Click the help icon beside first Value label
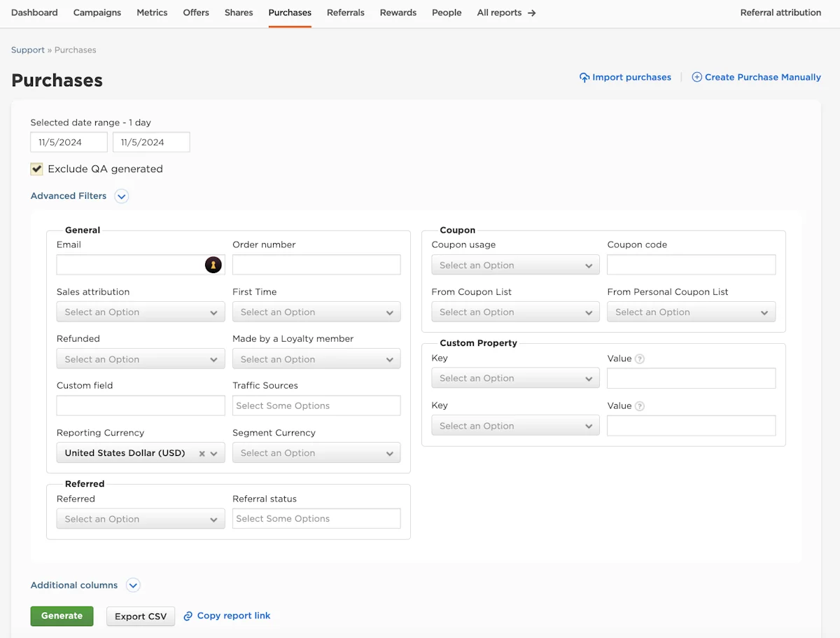This screenshot has height=638, width=840. click(x=640, y=359)
